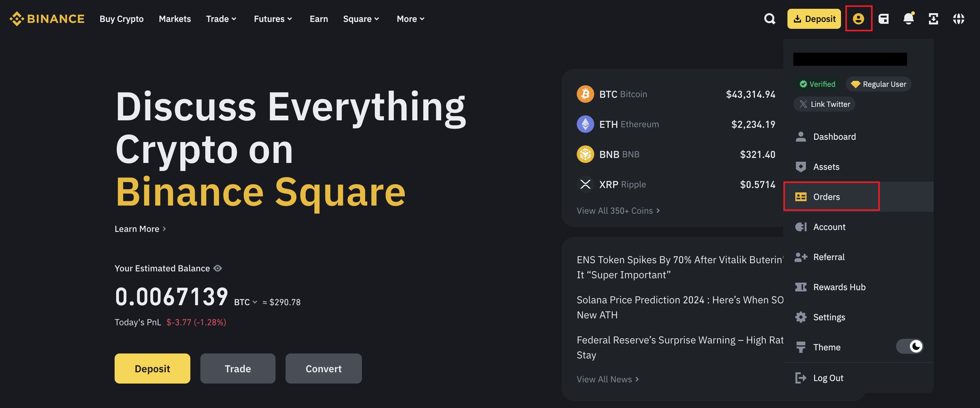Click the Link Twitter button
This screenshot has width=980, height=408.
824,104
